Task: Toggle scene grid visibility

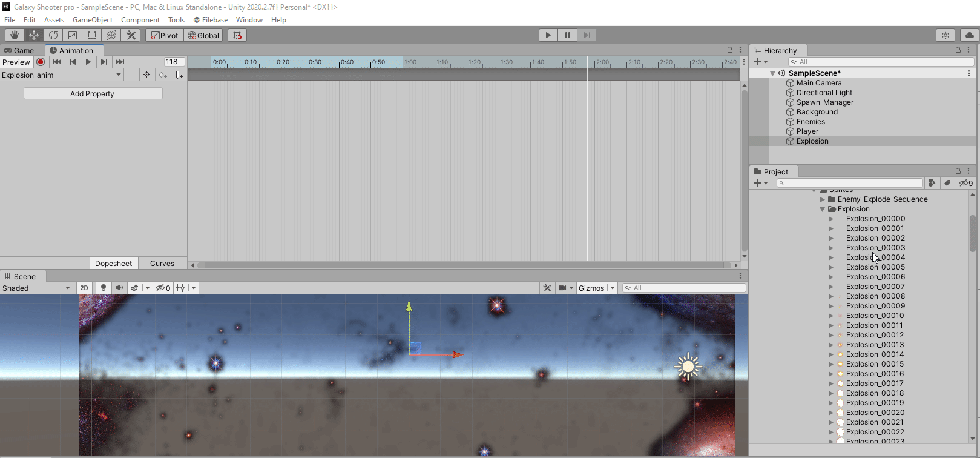Action: click(180, 288)
